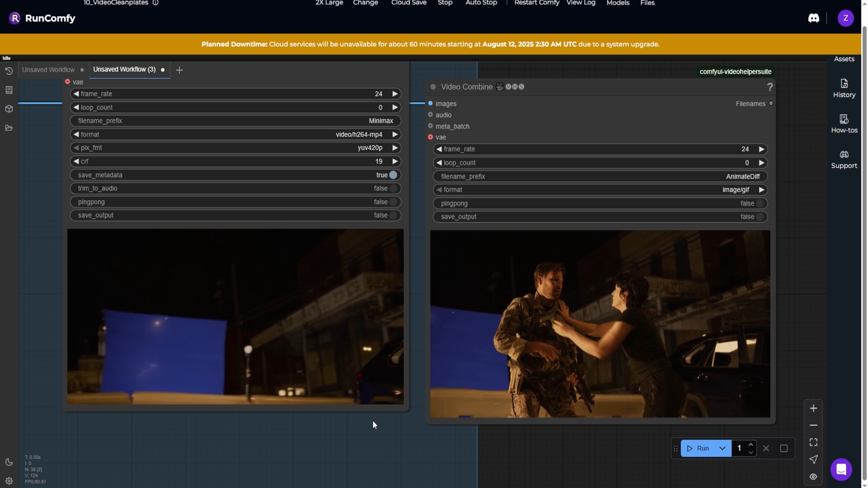Viewport: 868px width, 488px height.
Task: Open the node library cube icon
Action: 9,109
